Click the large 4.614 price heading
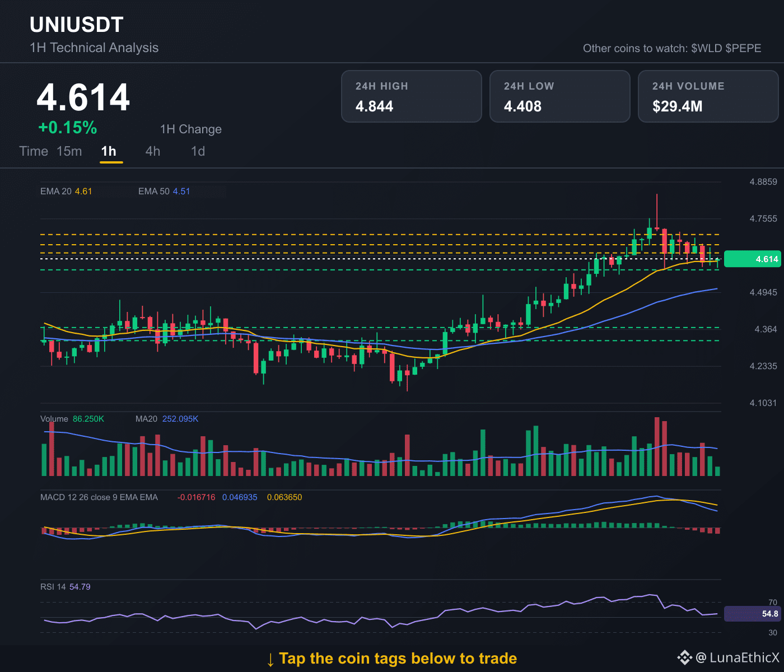The height and width of the screenshot is (672, 784). coord(83,97)
